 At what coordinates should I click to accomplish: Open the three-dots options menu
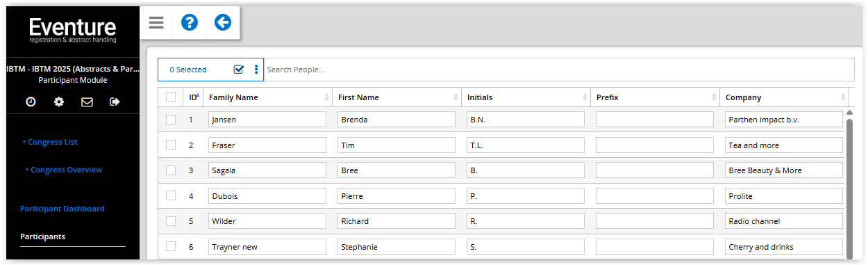[x=256, y=70]
